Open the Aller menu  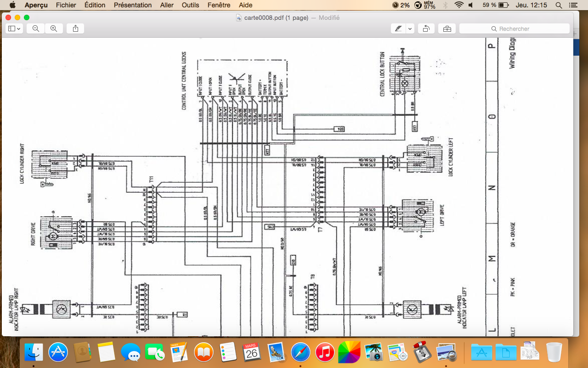pyautogui.click(x=167, y=5)
